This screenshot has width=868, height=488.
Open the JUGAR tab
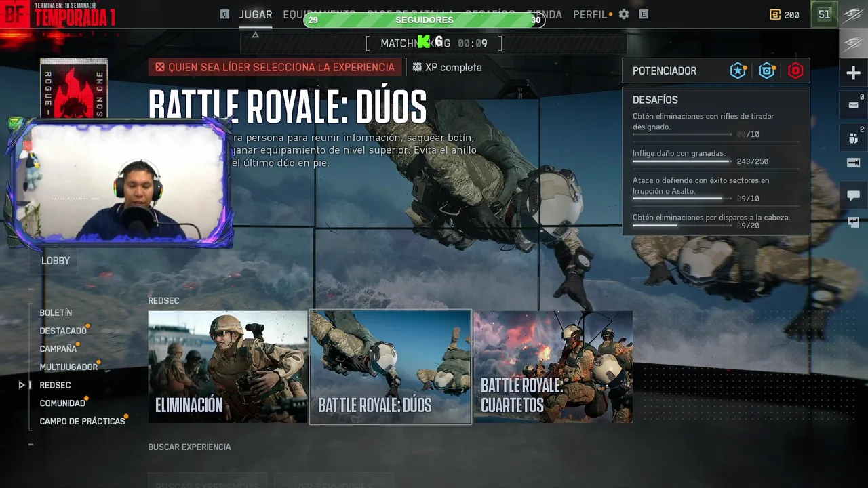255,14
